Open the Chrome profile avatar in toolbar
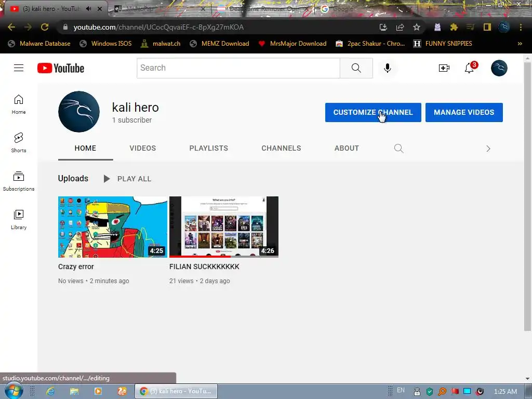The image size is (532, 399). 504,27
